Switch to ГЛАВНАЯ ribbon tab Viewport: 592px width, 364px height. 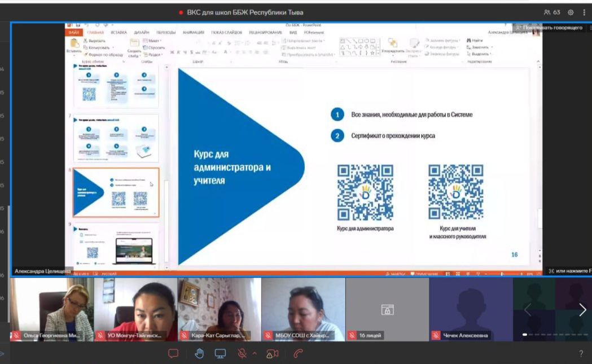tap(95, 33)
